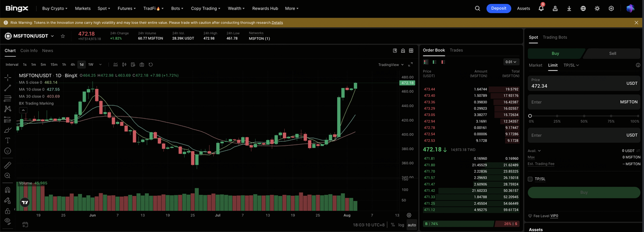Take a chart snapshot with the camera icon
The width and height of the screenshot is (644, 232).
[142, 65]
